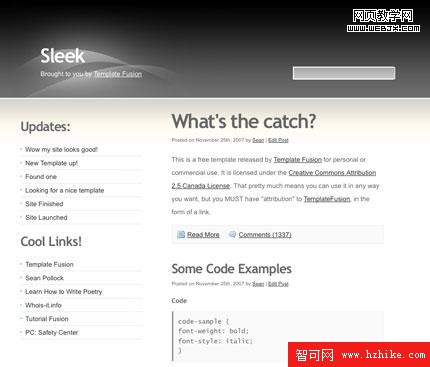Screen dimensions: 430x367
Task: Click the 'font-weight: bold;' code line
Action: 213,331
